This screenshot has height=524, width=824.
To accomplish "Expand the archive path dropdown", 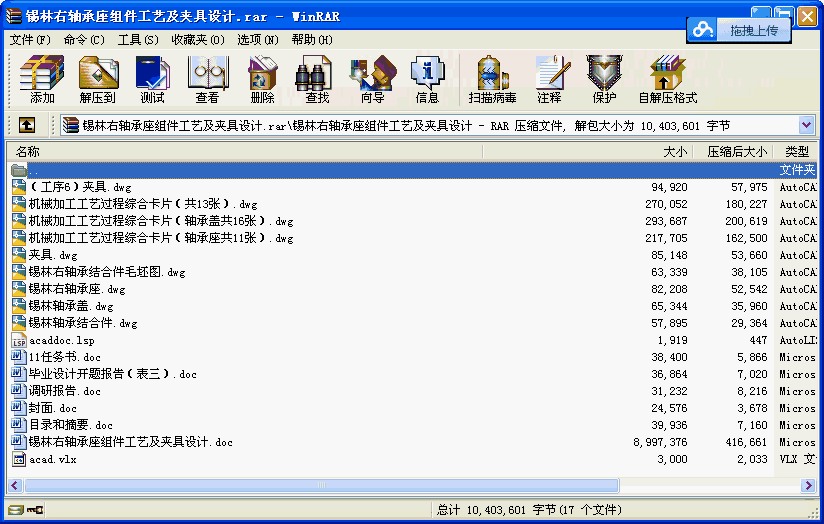I will (x=807, y=125).
